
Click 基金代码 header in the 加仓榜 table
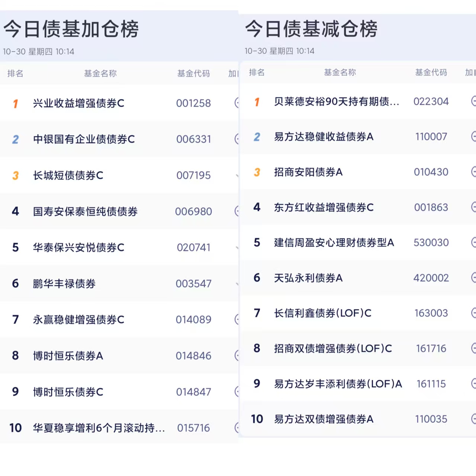tap(193, 74)
